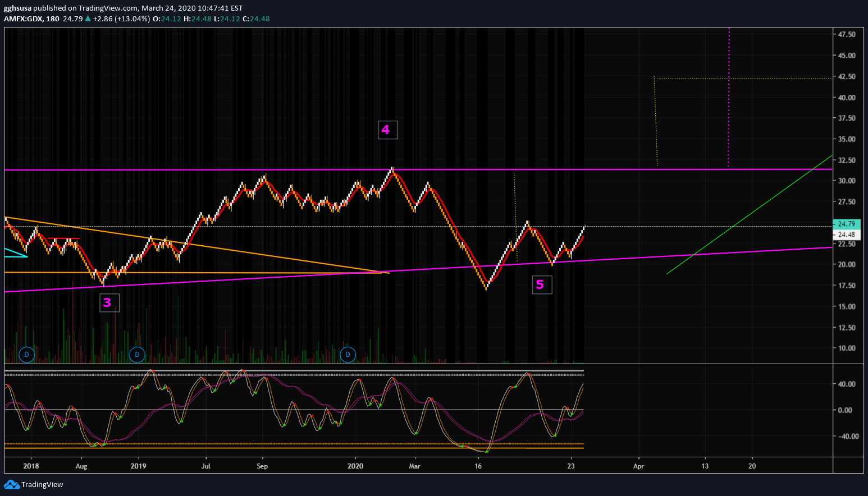Click the 42.50 price axis label
This screenshot has width=868, height=496.
pos(847,76)
